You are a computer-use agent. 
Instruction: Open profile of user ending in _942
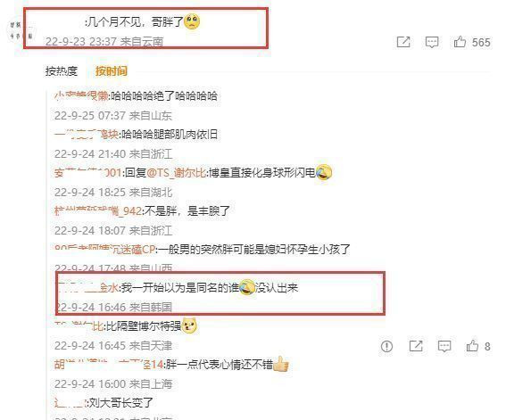pos(98,211)
